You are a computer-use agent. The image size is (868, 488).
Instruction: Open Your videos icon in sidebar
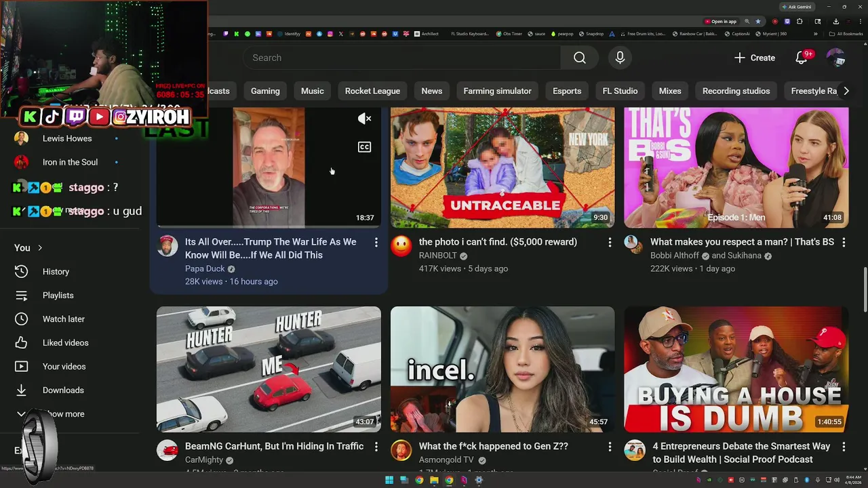22,367
